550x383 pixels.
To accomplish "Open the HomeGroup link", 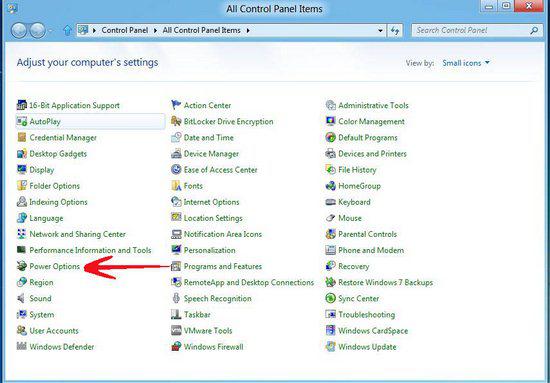I will click(359, 186).
